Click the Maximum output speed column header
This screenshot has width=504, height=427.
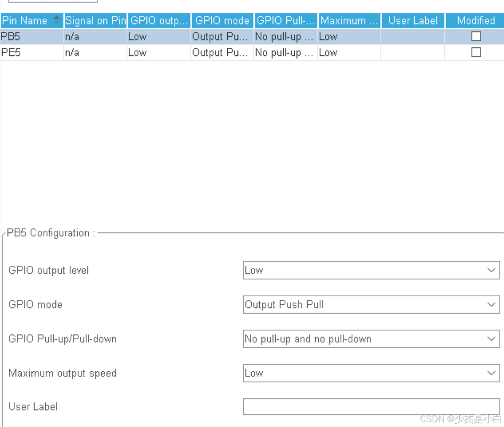click(x=349, y=21)
